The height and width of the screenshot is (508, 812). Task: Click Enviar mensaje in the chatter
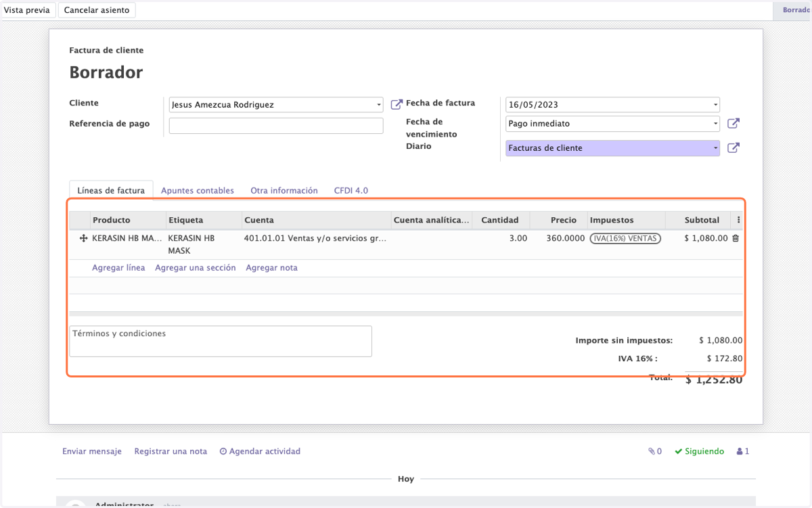tap(92, 451)
